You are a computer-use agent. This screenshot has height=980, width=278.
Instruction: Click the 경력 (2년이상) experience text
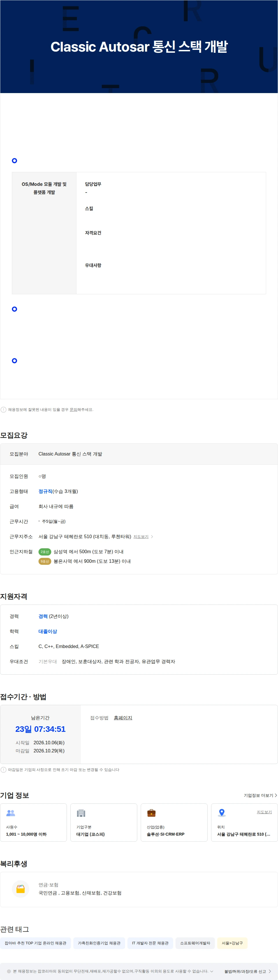(x=54, y=616)
